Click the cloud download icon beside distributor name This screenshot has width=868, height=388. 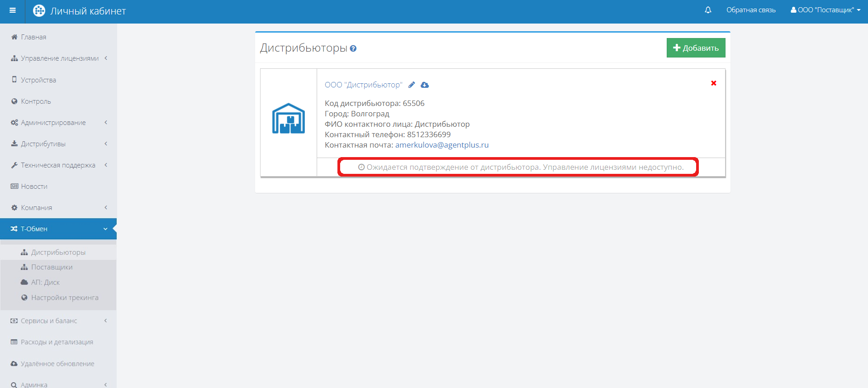tap(425, 85)
